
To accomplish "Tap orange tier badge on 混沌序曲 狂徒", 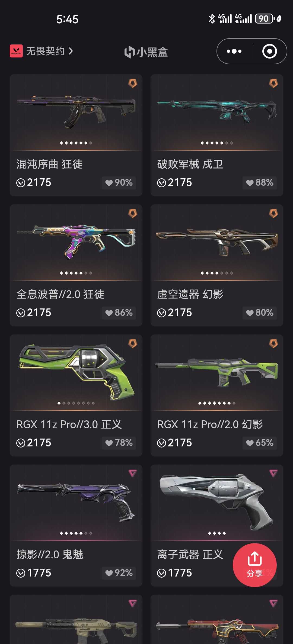I will point(133,83).
